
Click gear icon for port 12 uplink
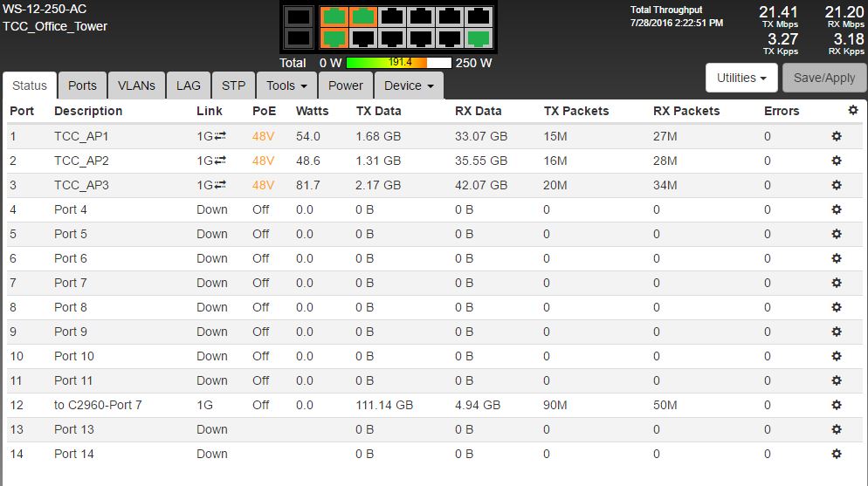click(x=836, y=405)
